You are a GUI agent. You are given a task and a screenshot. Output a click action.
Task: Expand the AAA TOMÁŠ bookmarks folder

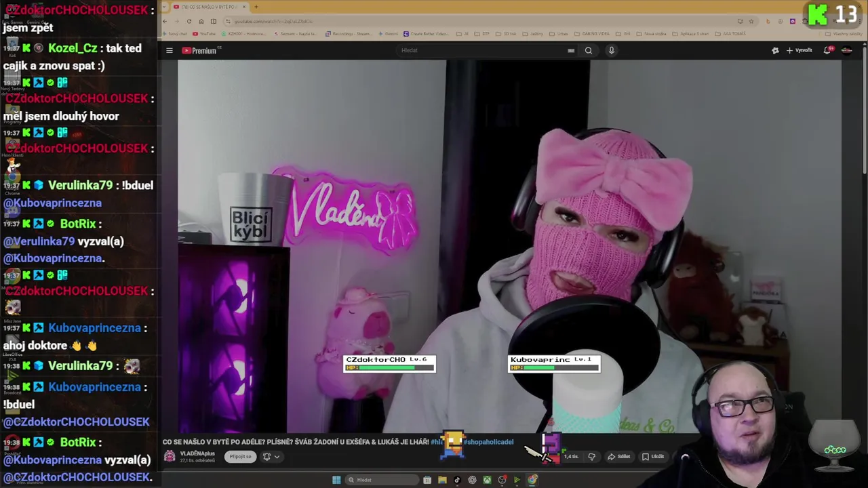pyautogui.click(x=729, y=34)
